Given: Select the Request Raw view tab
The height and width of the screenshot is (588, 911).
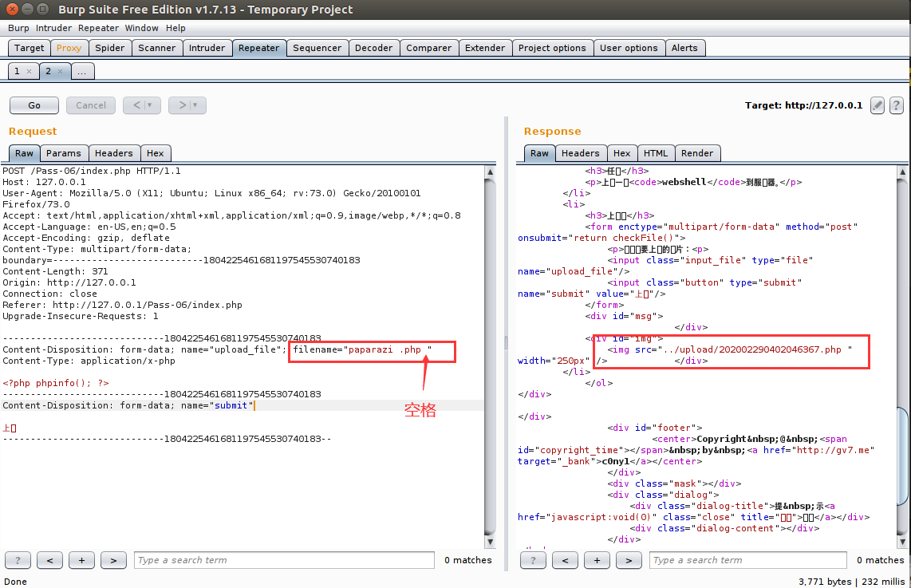Looking at the screenshot, I should (x=24, y=153).
